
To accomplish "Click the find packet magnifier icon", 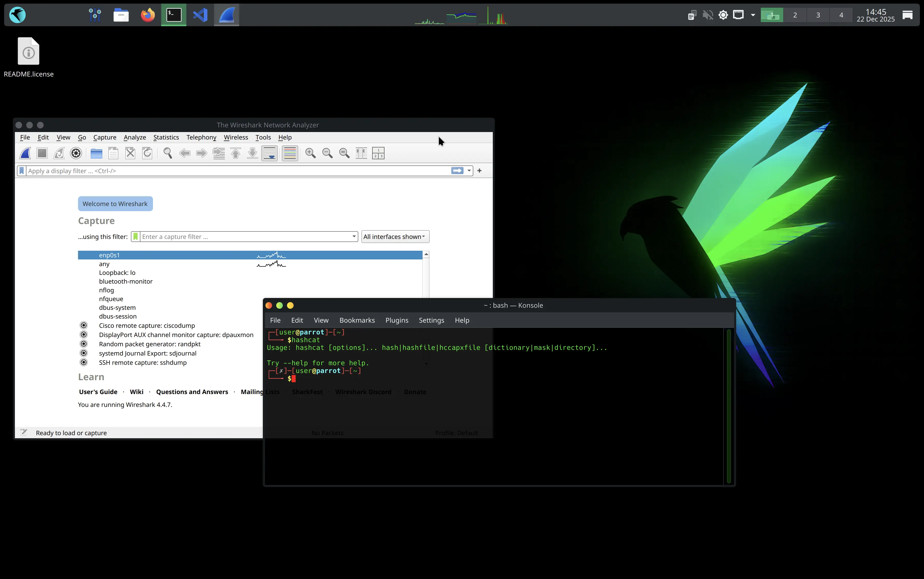I will coord(168,153).
